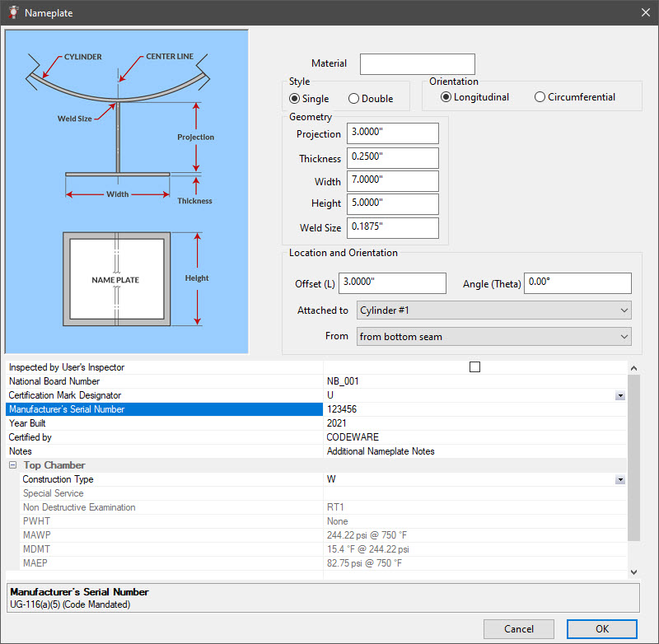Click the MDMT row label
The height and width of the screenshot is (644, 659).
[36, 549]
